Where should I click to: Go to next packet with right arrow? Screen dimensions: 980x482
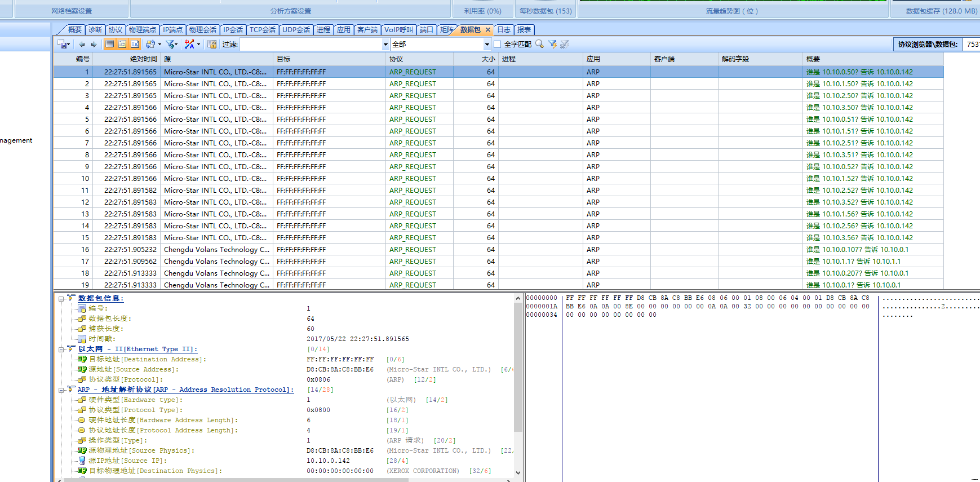point(94,44)
